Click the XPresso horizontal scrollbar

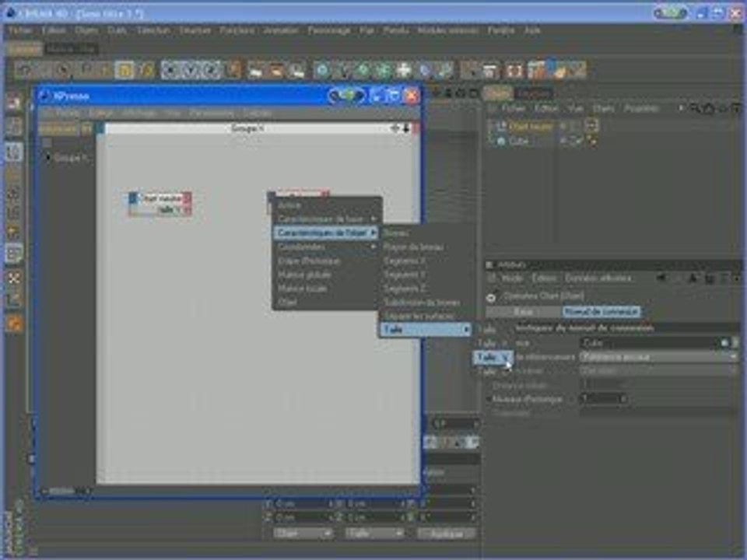click(x=65, y=491)
